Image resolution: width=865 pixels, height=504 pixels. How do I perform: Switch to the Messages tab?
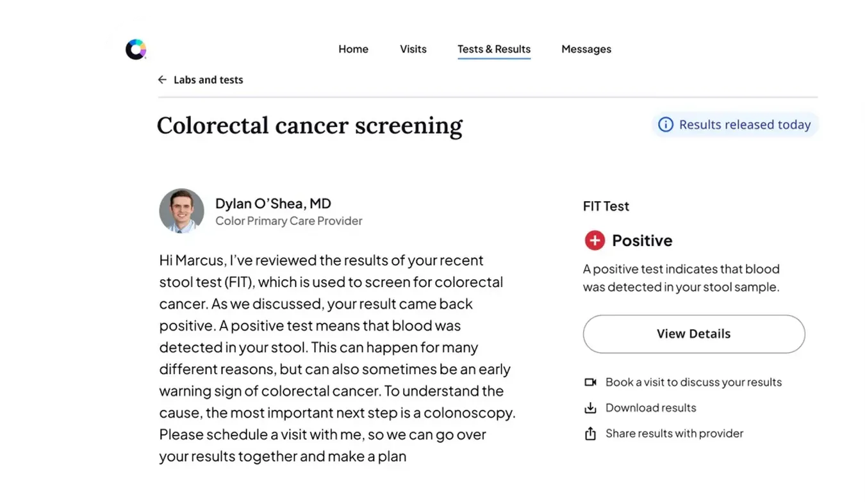[x=586, y=49]
